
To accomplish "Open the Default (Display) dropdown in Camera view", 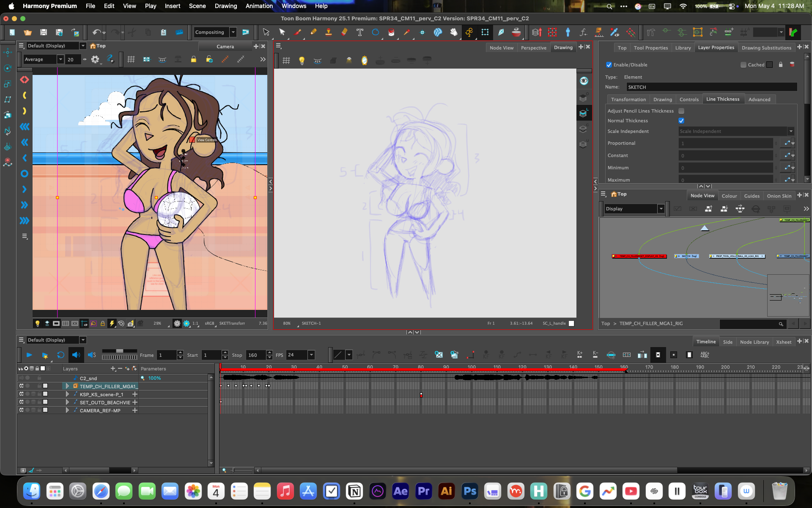I will (83, 46).
